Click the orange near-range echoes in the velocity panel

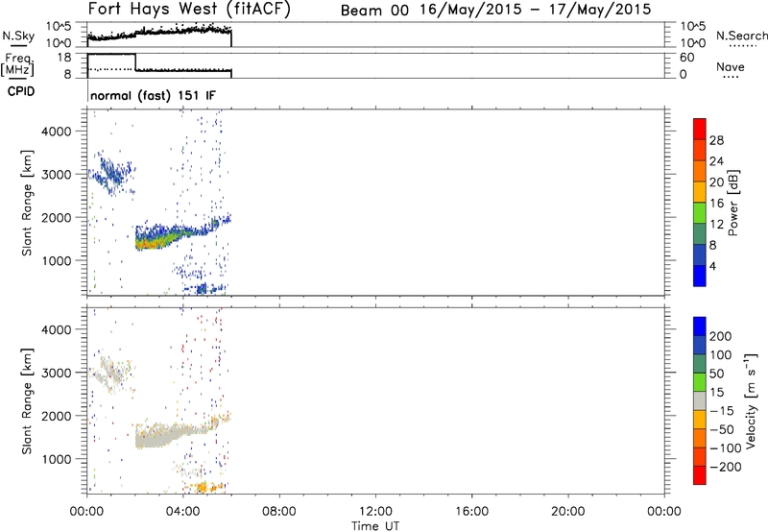(x=204, y=487)
